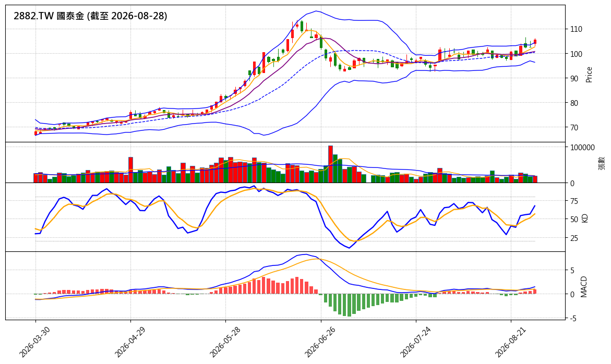Click the KD axis label

pos(584,217)
